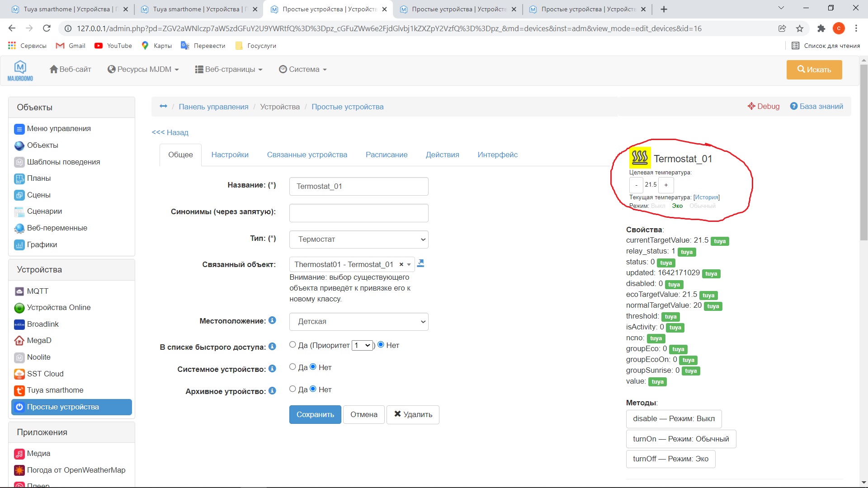Open the Система menu dropdown
868x488 pixels.
303,69
